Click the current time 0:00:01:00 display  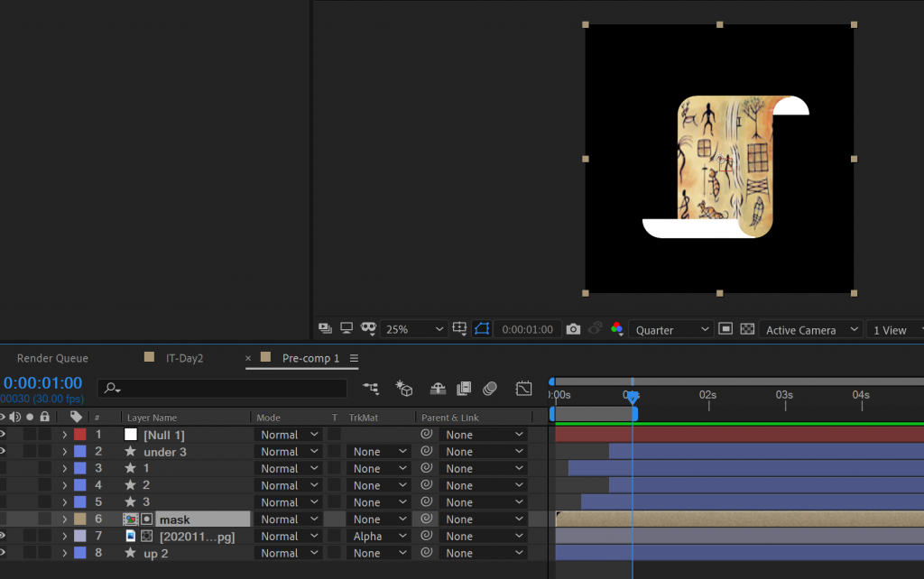point(42,383)
